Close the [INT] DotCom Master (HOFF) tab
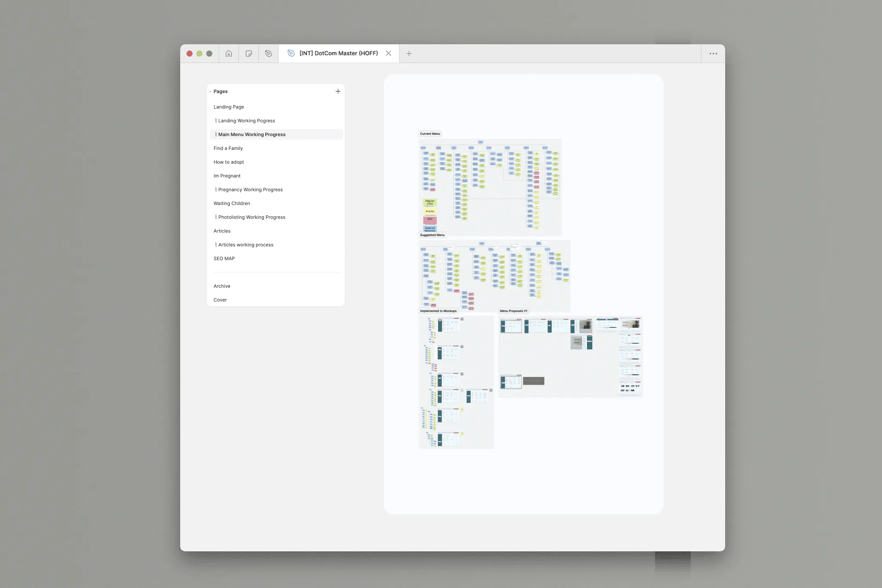Image resolution: width=882 pixels, height=588 pixels. pyautogui.click(x=388, y=53)
